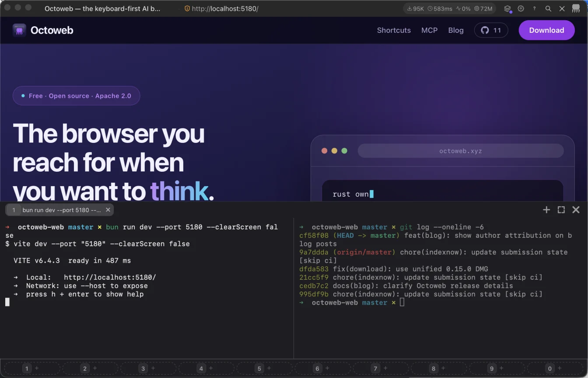This screenshot has width=588, height=378.
Task: Open the MCP nav link
Action: pos(429,30)
